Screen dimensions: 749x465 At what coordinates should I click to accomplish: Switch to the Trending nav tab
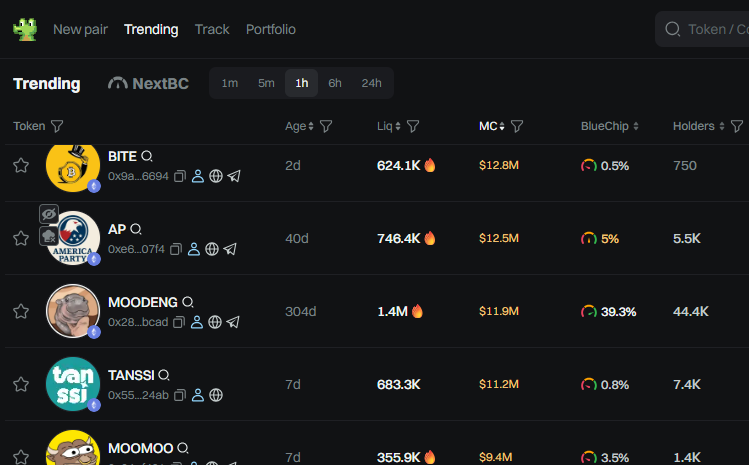coord(151,30)
